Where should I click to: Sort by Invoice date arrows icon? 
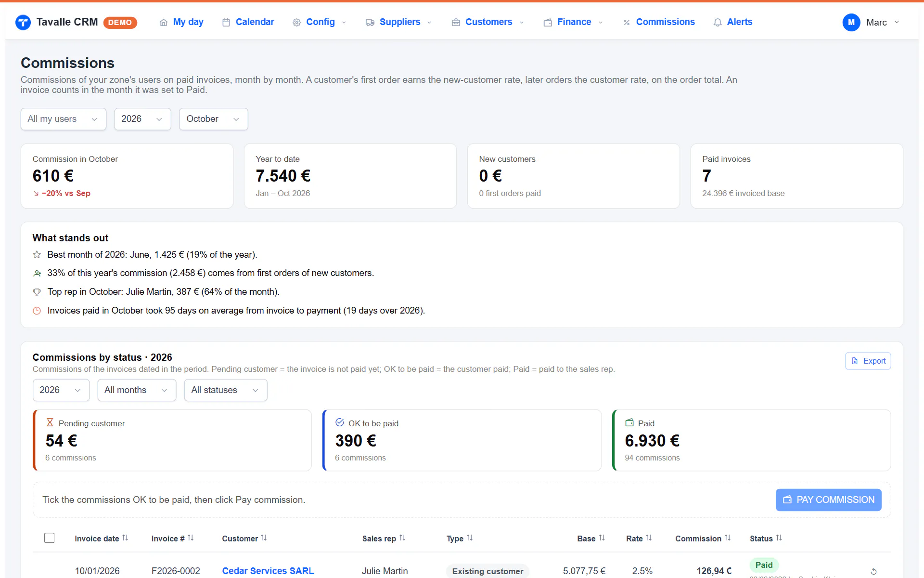tap(125, 538)
